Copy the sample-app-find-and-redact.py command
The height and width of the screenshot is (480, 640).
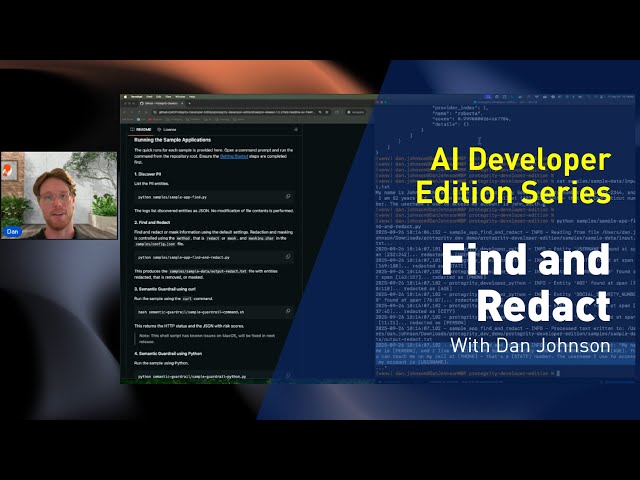[288, 257]
